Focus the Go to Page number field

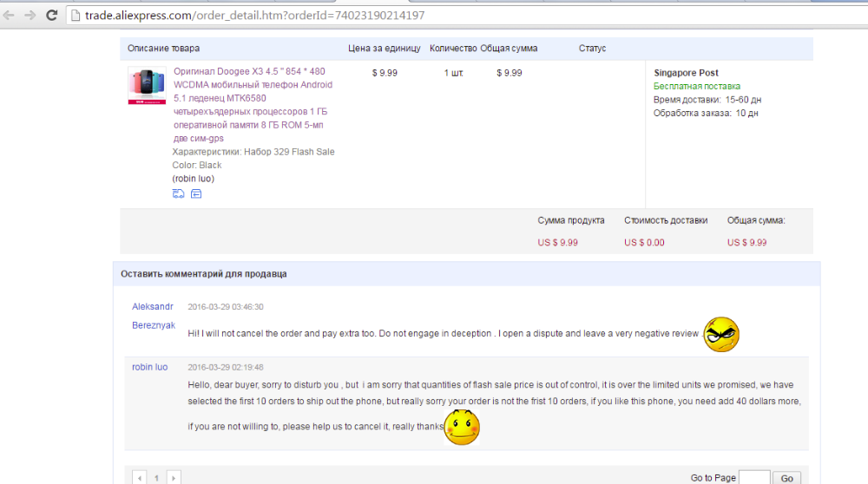coord(754,478)
